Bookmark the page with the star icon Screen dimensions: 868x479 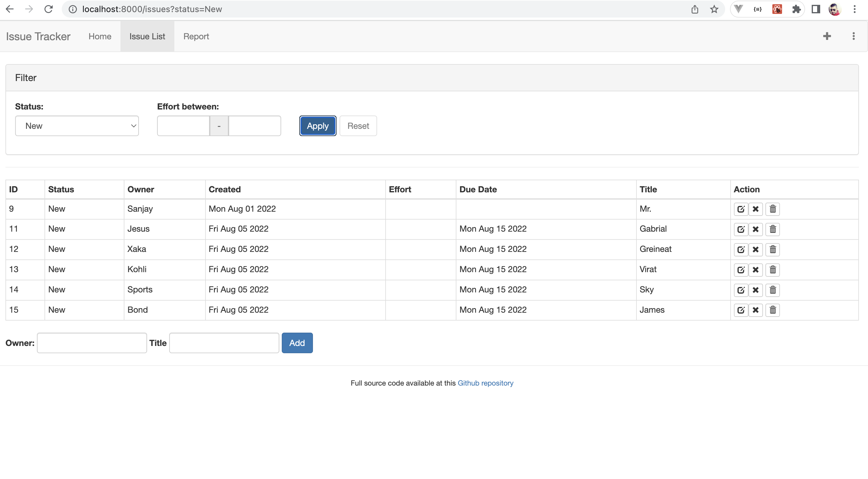click(x=714, y=9)
